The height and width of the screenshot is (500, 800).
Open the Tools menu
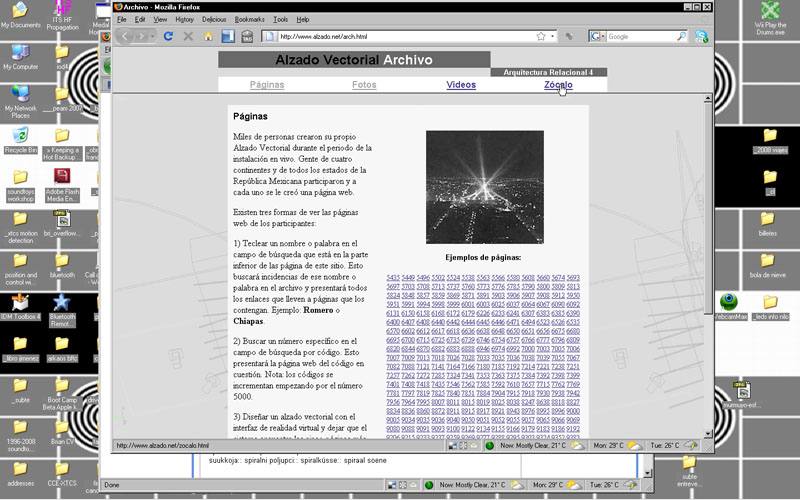point(281,19)
